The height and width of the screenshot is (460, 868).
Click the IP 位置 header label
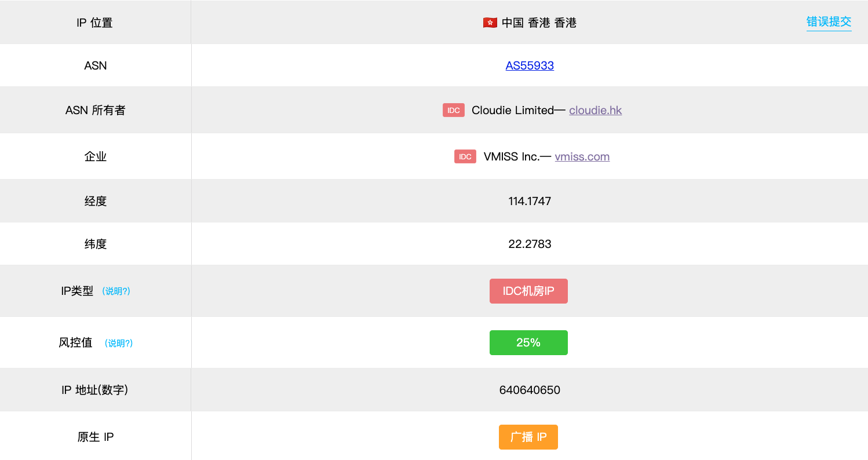94,23
